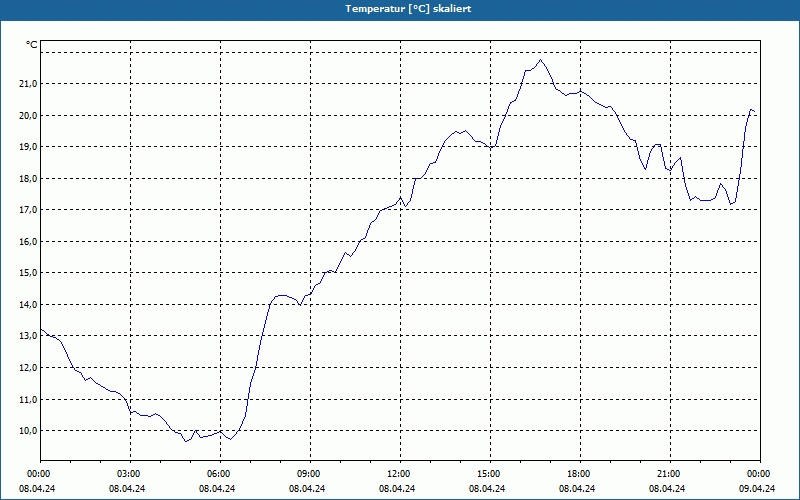The width and height of the screenshot is (800, 500).
Task: Click the "21:00" time axis label
Action: (668, 474)
